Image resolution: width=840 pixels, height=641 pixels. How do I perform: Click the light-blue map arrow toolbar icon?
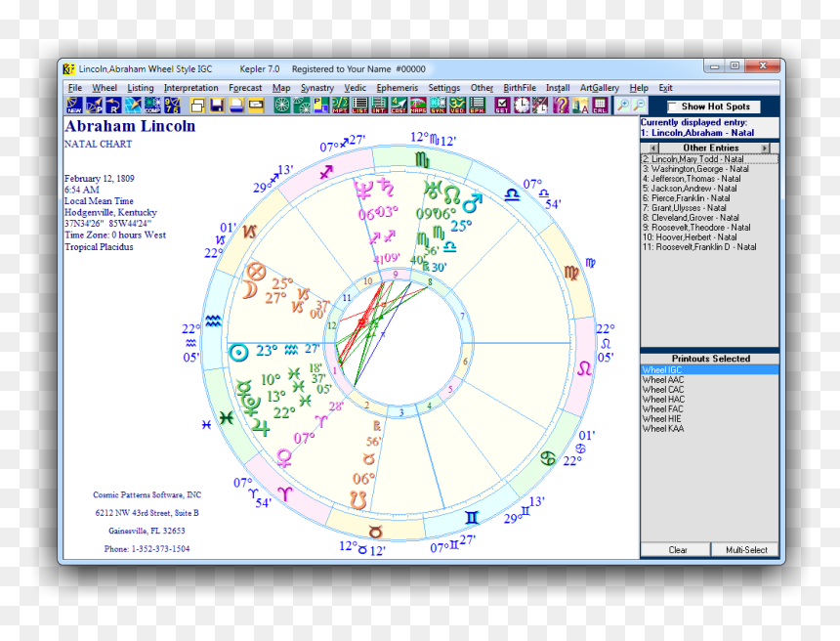(133, 106)
